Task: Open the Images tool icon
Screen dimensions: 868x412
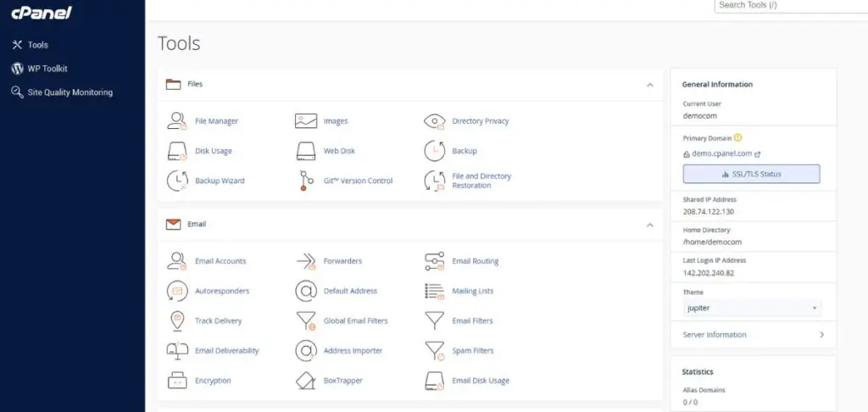Action: coord(305,120)
